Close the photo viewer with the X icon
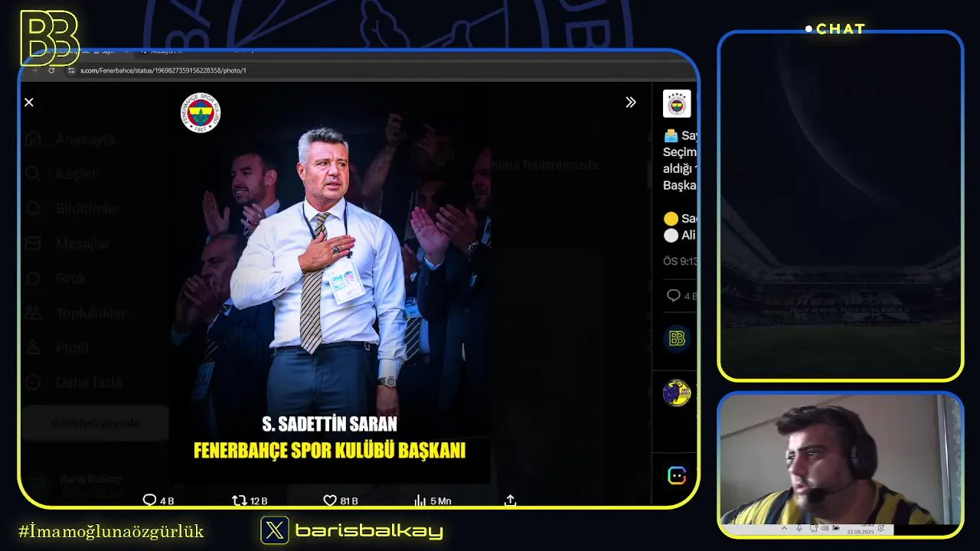 (x=29, y=102)
